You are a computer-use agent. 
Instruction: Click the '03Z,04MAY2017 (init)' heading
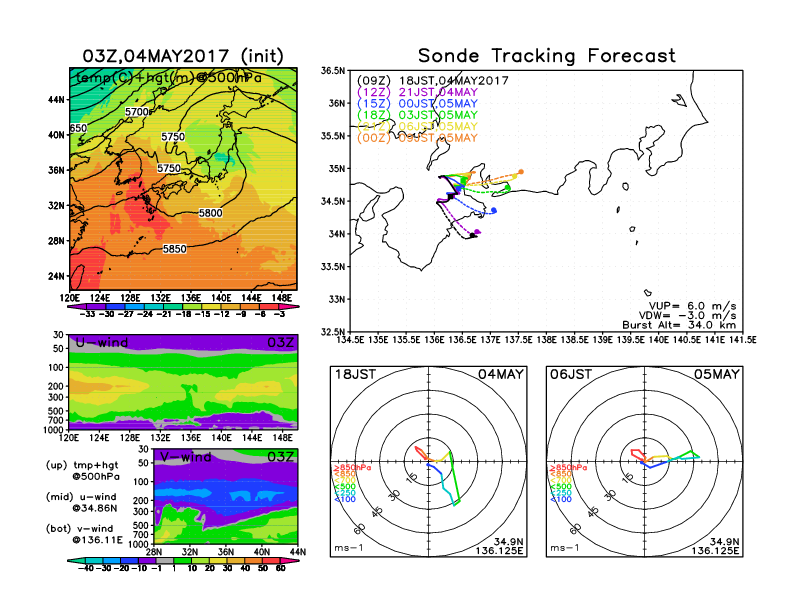tap(183, 55)
